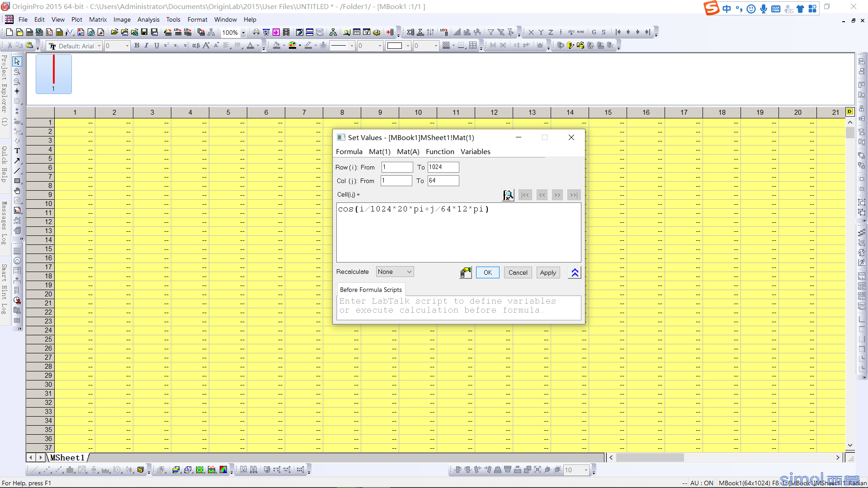Image resolution: width=868 pixels, height=488 pixels.
Task: Click the Col To field showing 64
Action: coord(443,181)
